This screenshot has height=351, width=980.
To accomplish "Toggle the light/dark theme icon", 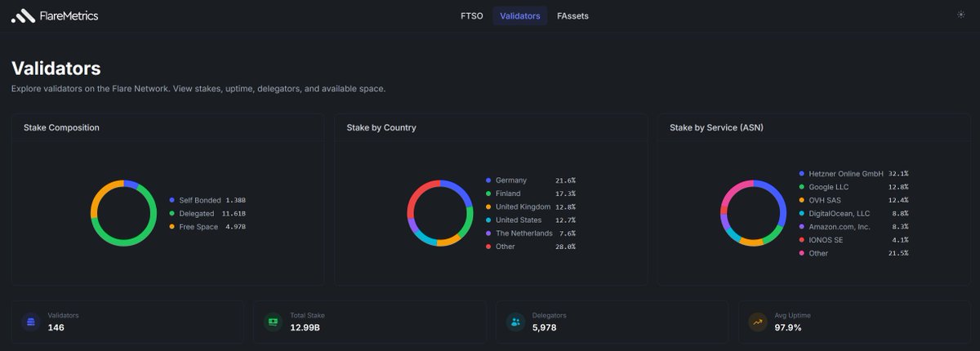I will pyautogui.click(x=960, y=16).
